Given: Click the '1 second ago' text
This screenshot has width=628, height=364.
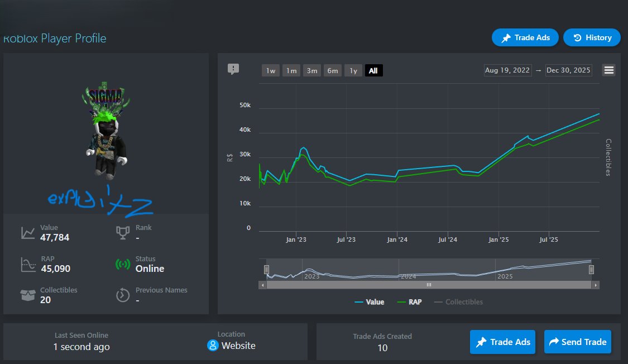Looking at the screenshot, I should click(x=82, y=347).
